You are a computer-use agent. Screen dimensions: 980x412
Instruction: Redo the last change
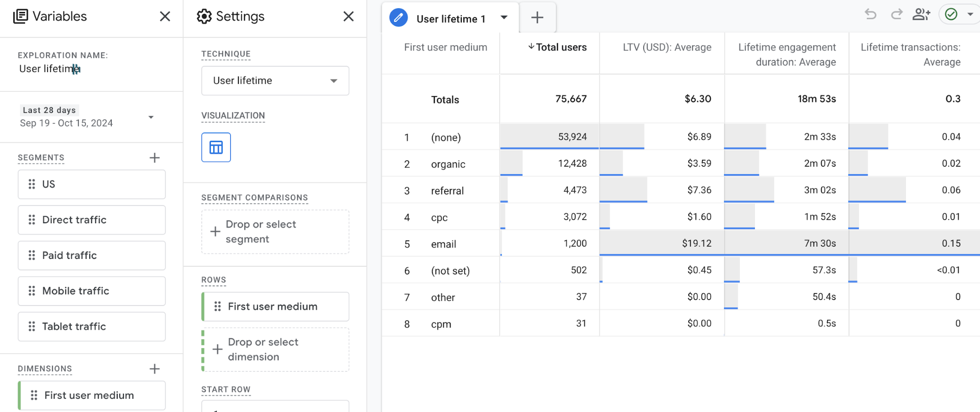coord(896,14)
